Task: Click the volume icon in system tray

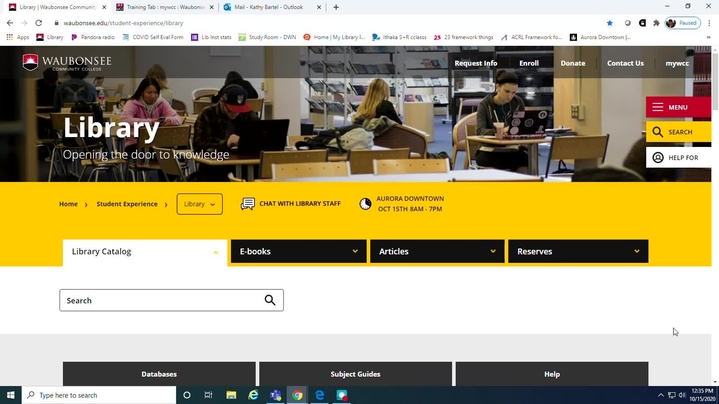Action: pyautogui.click(x=682, y=395)
